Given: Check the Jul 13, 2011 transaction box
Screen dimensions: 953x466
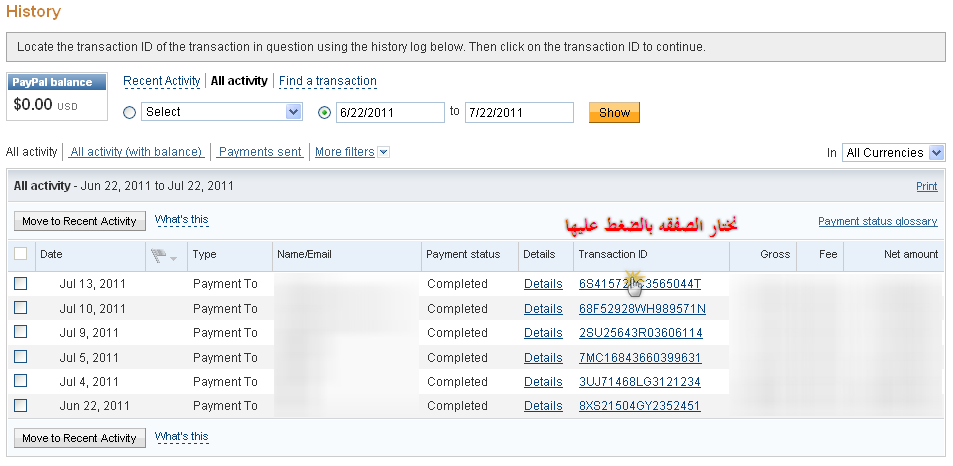Looking at the screenshot, I should coord(21,284).
